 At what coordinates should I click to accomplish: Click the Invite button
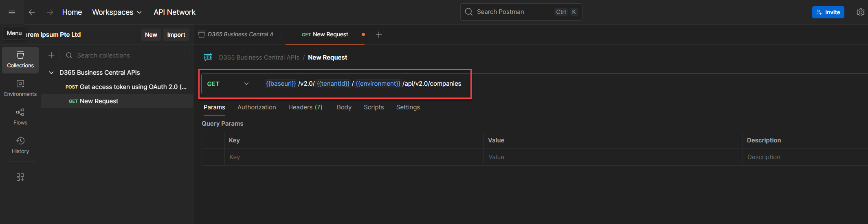coord(828,12)
